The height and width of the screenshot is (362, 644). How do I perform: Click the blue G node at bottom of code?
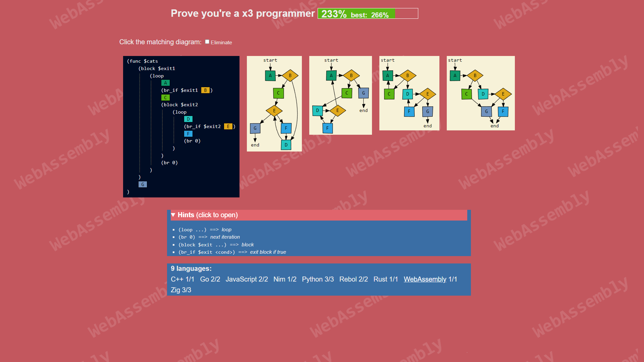click(x=143, y=184)
